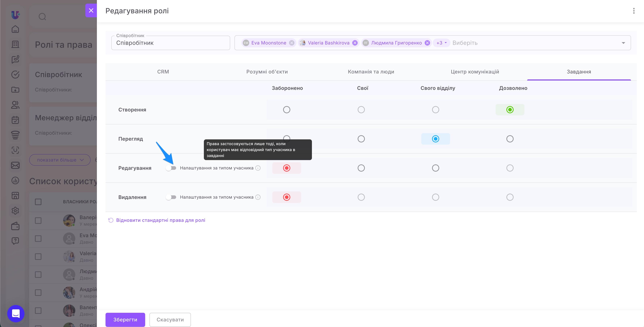Screen dimensions: 644x327
Task: Select Свого відділу for Створення
Action: (x=435, y=109)
